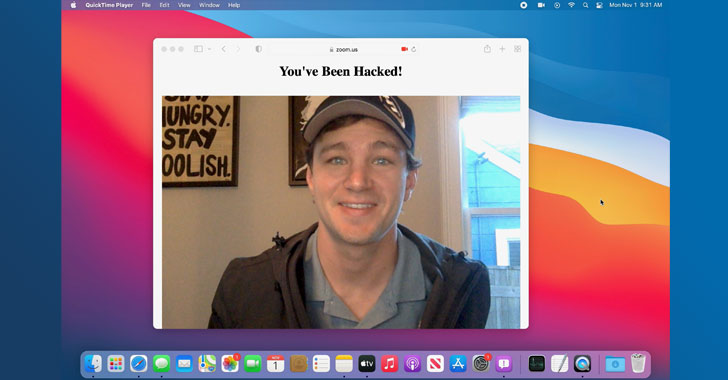The height and width of the screenshot is (380, 728).
Task: Click the webcam image on the page
Action: [x=341, y=212]
